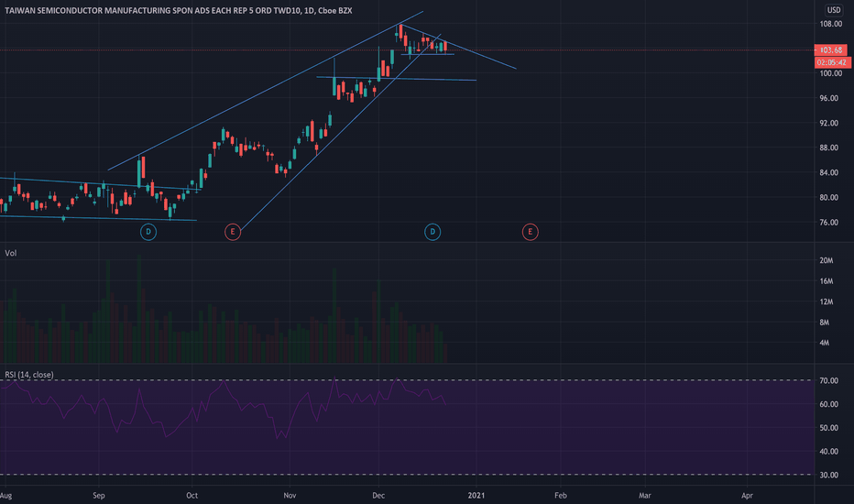Click the 16M volume axis label
This screenshot has width=854, height=504.
(x=827, y=281)
